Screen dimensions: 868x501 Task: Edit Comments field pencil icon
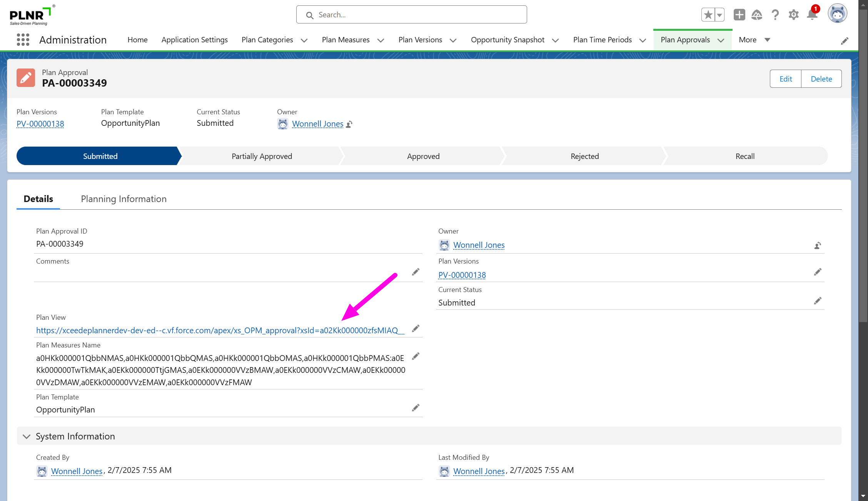point(416,272)
